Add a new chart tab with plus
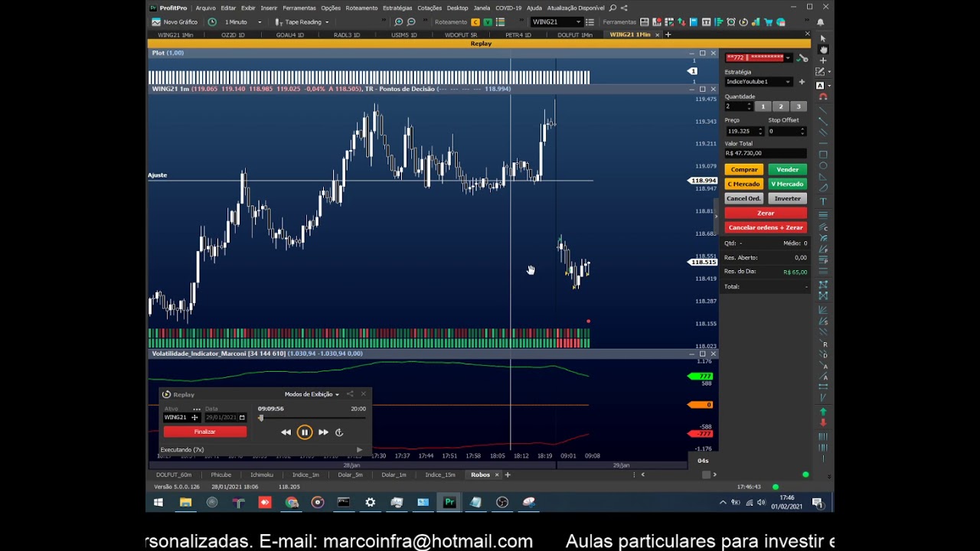 [x=668, y=34]
